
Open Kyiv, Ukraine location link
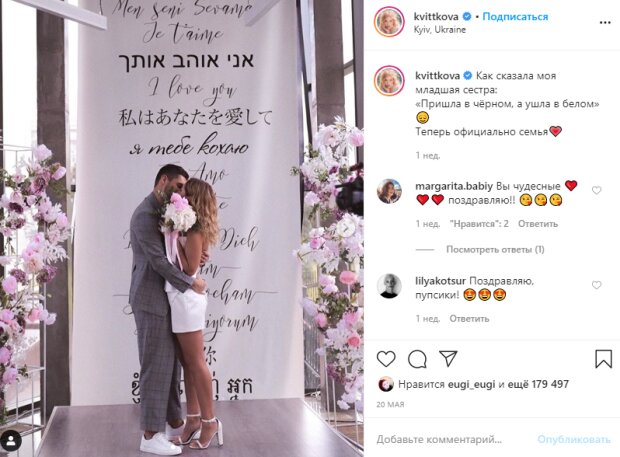click(x=440, y=30)
